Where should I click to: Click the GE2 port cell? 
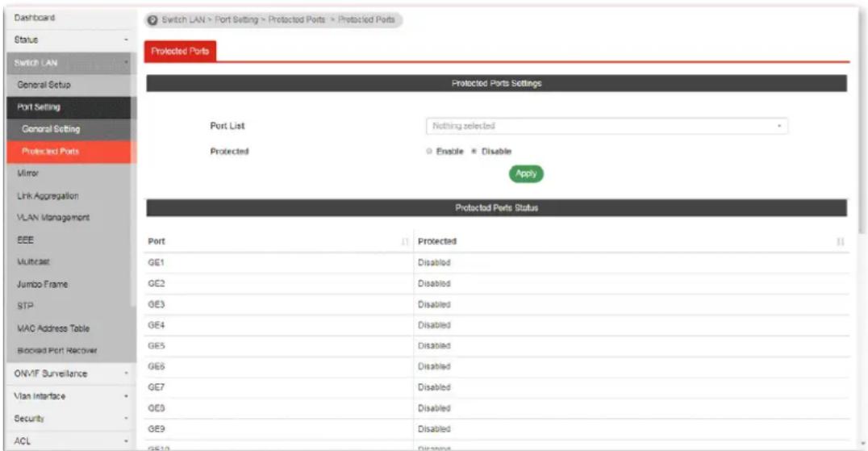pos(278,284)
